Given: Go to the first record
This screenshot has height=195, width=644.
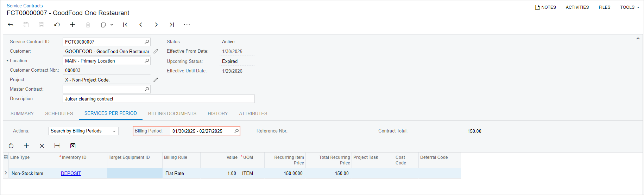Looking at the screenshot, I should tap(125, 25).
